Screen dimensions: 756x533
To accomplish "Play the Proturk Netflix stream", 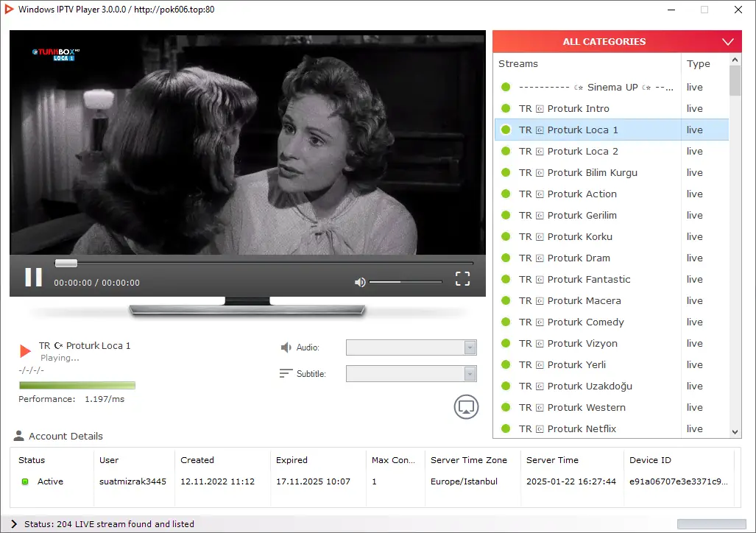I will coord(612,428).
